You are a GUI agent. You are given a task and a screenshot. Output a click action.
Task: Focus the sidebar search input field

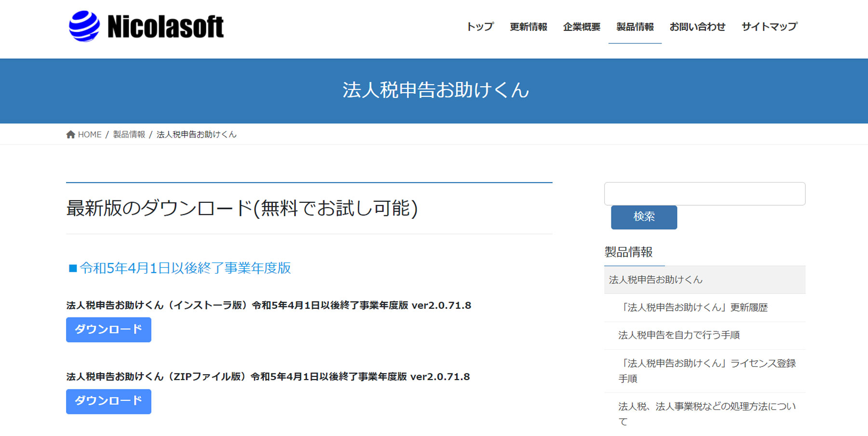(x=705, y=194)
